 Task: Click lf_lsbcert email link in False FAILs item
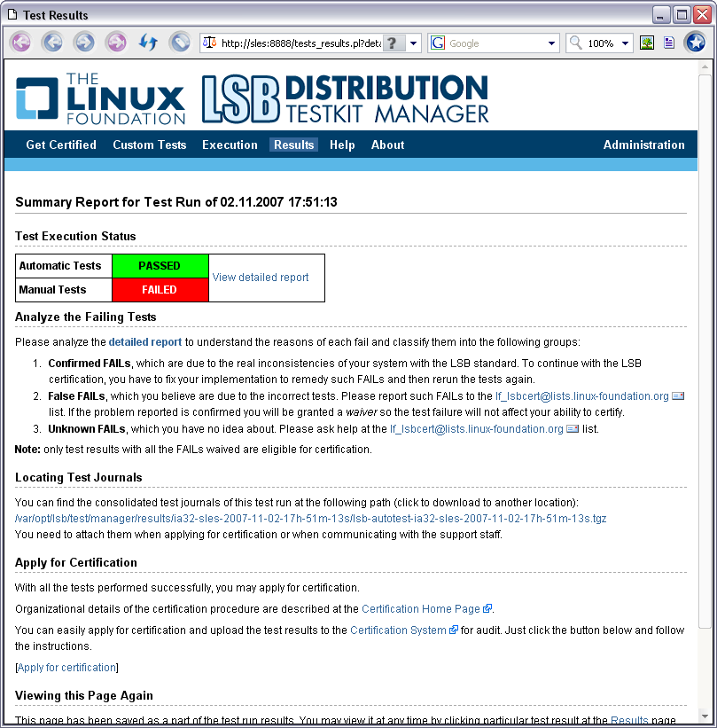(x=582, y=396)
